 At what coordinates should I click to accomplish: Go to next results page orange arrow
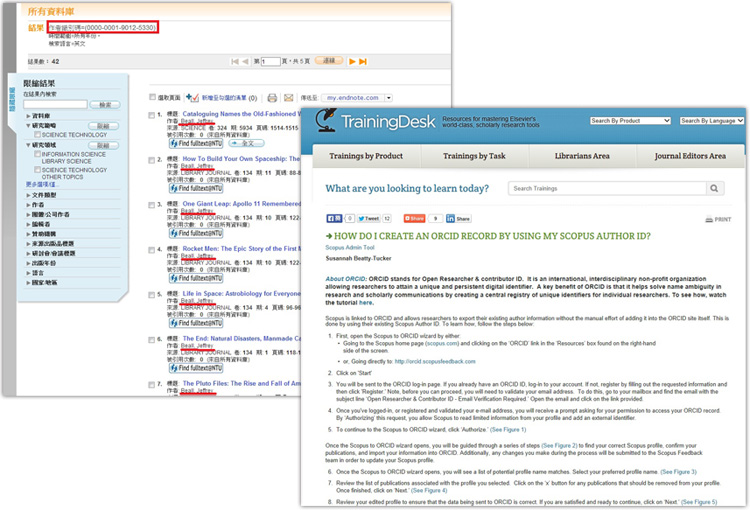click(x=353, y=61)
